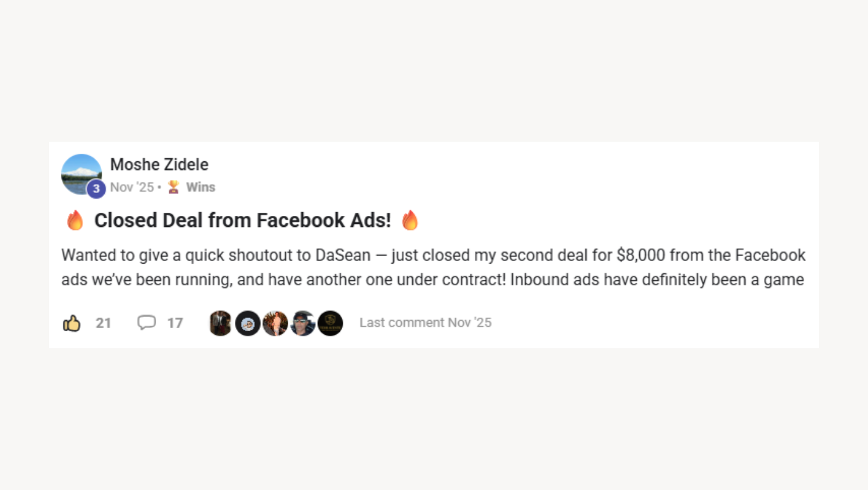This screenshot has height=490, width=868.
Task: Open the "Closed Deal from Facebook Ads!" post title
Action: click(242, 220)
